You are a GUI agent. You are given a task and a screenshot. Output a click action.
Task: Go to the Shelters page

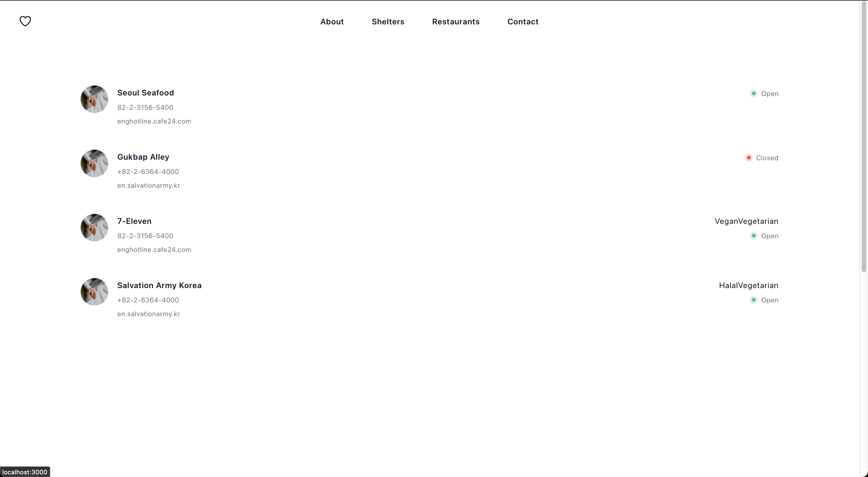(387, 22)
